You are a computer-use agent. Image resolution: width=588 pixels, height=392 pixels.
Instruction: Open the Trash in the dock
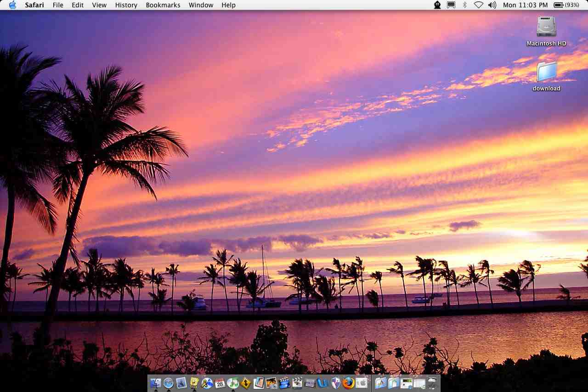[x=432, y=383]
